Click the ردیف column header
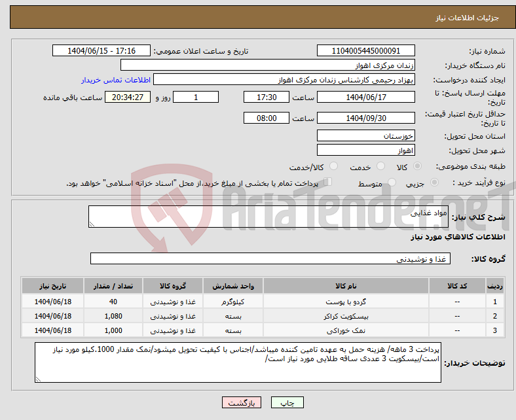 tap(494, 286)
